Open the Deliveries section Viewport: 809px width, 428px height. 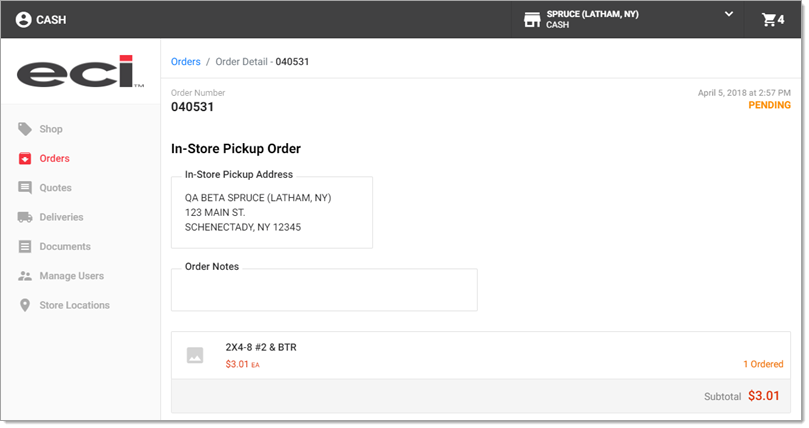(x=61, y=217)
